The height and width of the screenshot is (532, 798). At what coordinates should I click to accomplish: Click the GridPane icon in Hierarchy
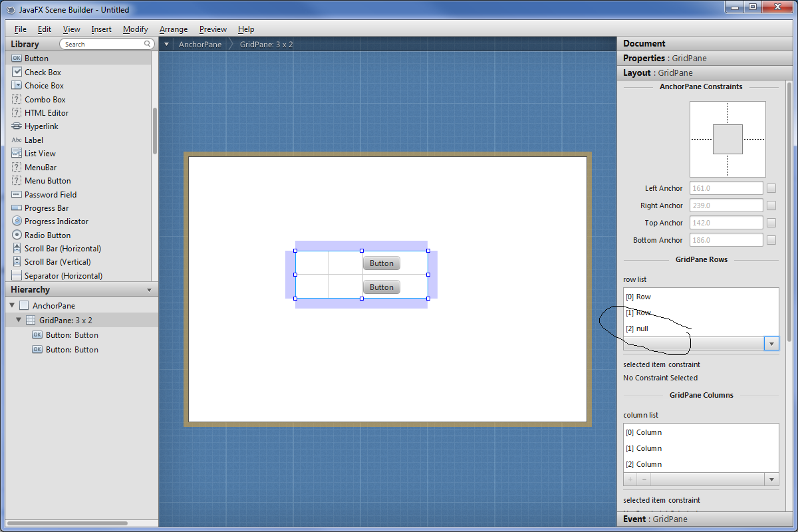[x=31, y=321]
